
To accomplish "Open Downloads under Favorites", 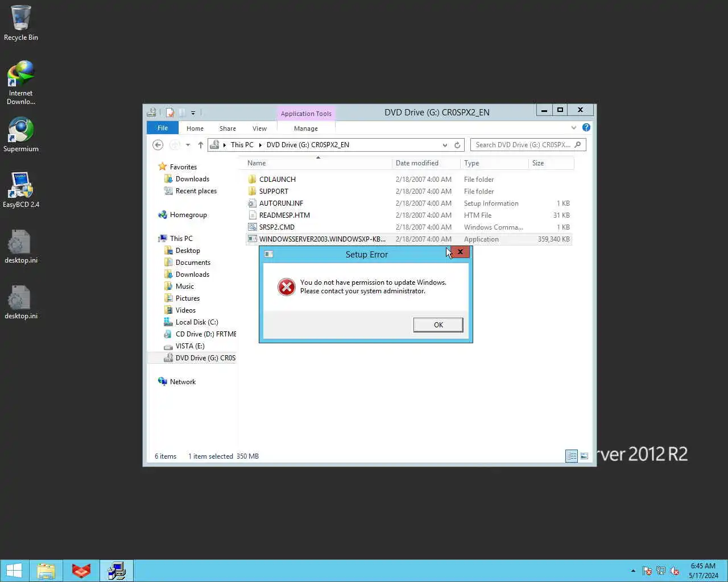I will point(192,179).
